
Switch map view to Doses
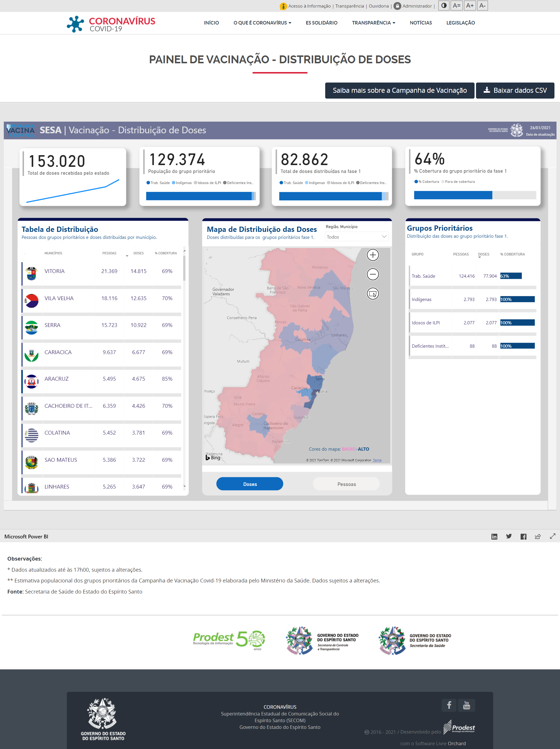(250, 484)
